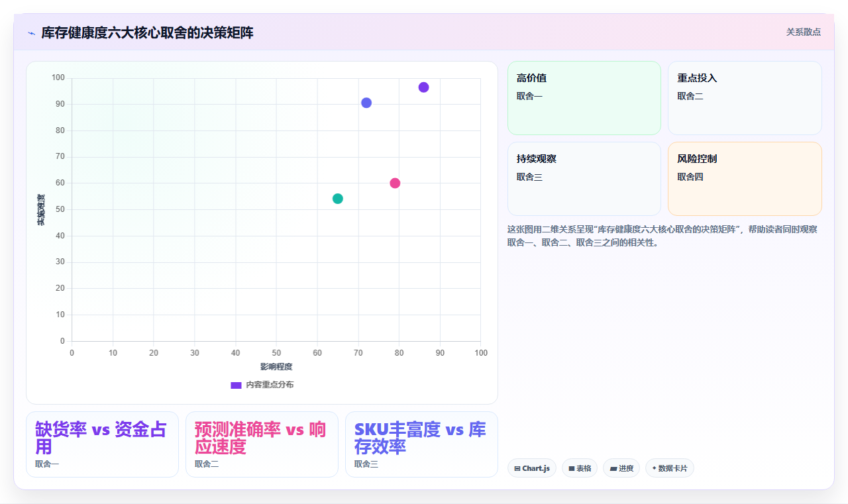Click the description paragraph starting 这张图用二维关系

point(662,236)
